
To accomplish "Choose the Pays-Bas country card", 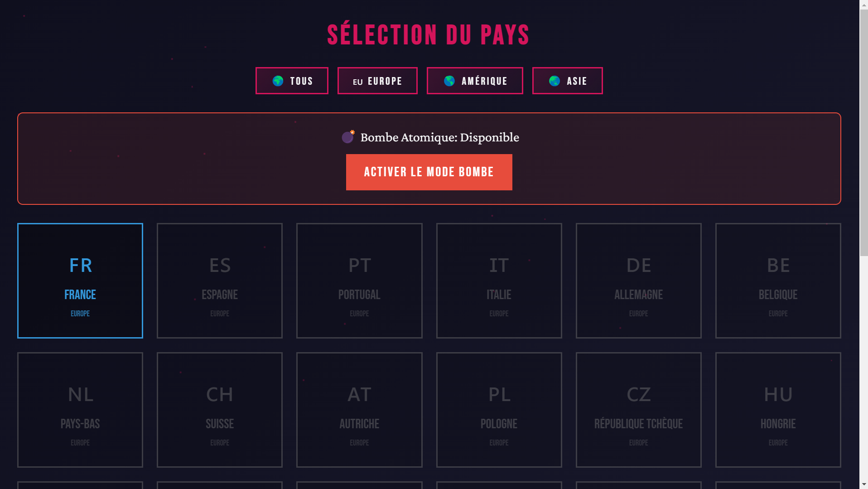I will click(x=80, y=410).
